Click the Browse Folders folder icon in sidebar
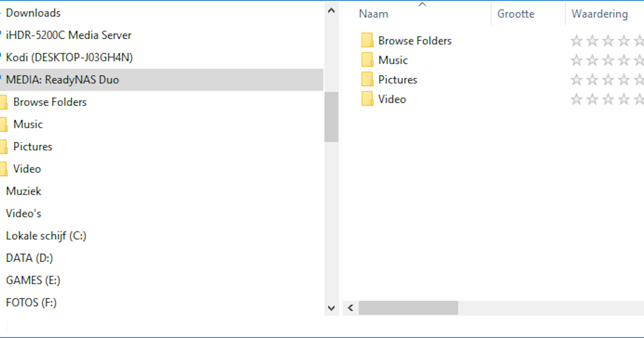The width and height of the screenshot is (644, 338). (x=3, y=102)
